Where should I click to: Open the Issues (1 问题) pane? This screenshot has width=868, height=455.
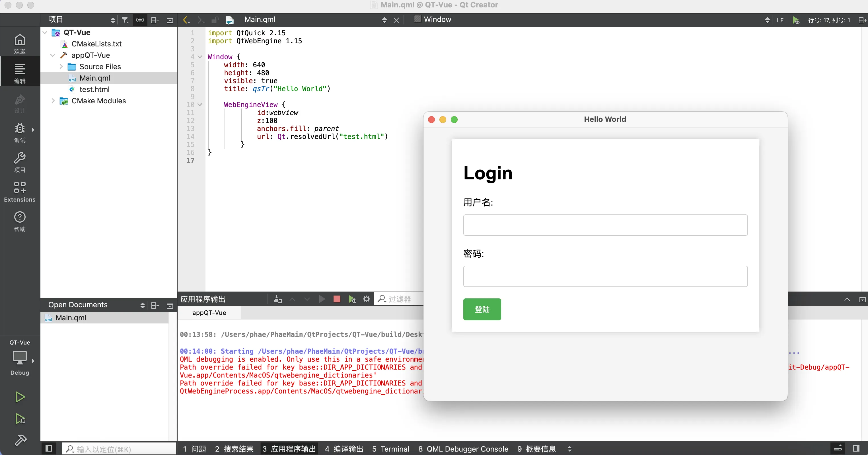click(x=194, y=449)
